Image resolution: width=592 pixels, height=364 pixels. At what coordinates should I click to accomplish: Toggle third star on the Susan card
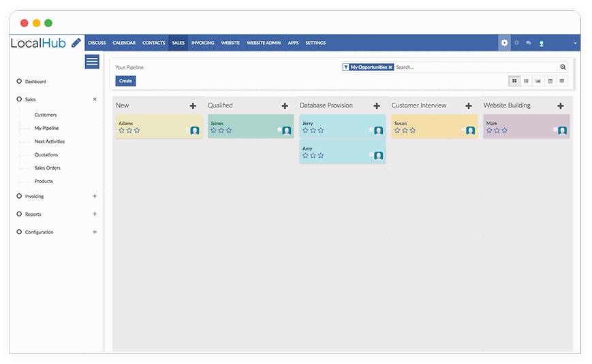tap(413, 131)
